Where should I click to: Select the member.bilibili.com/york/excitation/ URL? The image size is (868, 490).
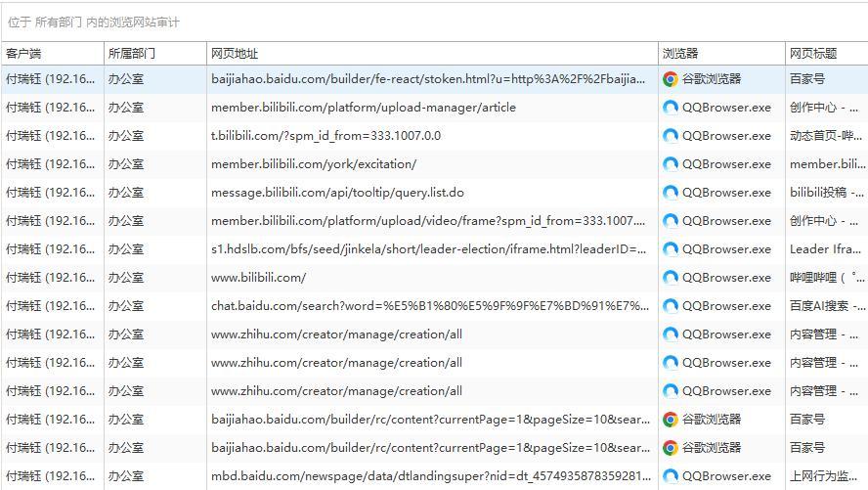[314, 164]
